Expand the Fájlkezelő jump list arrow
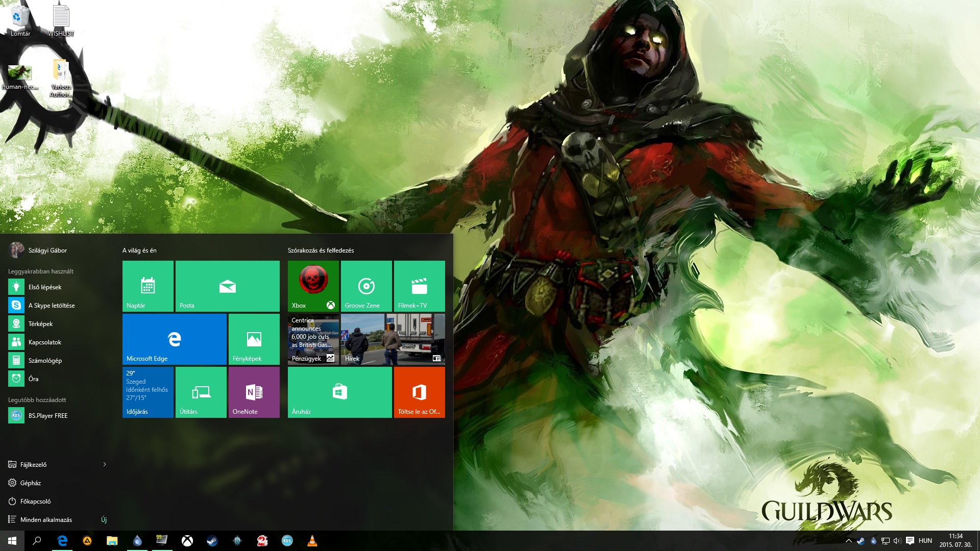 click(105, 465)
